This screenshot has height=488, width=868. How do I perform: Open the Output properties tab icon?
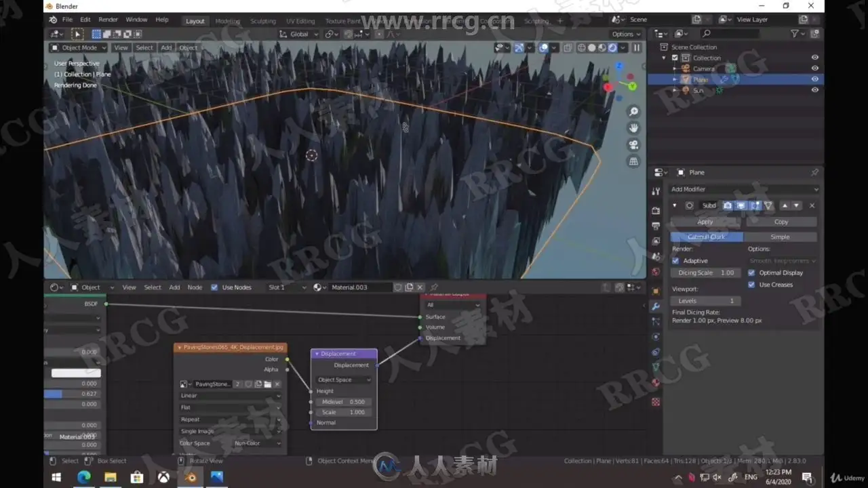click(x=656, y=226)
